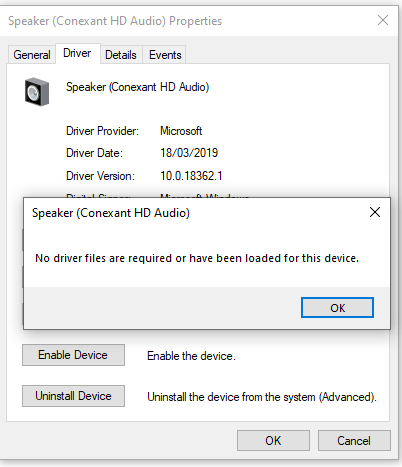Close the Properties window with X
The height and width of the screenshot is (467, 402).
tap(383, 20)
